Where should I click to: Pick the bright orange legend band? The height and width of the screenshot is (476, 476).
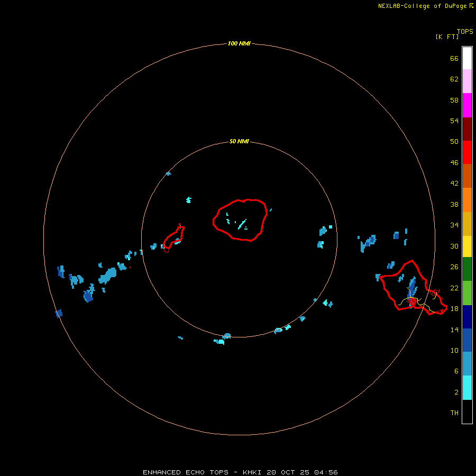tap(467, 199)
